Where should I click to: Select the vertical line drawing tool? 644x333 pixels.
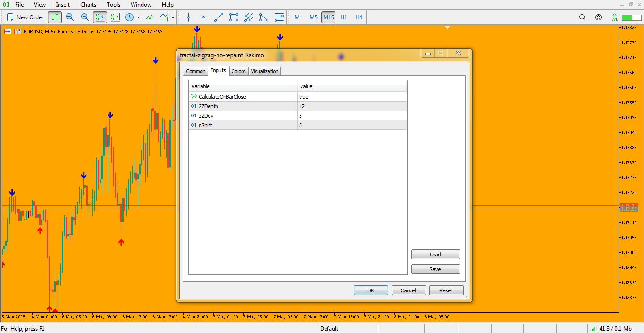pos(188,17)
